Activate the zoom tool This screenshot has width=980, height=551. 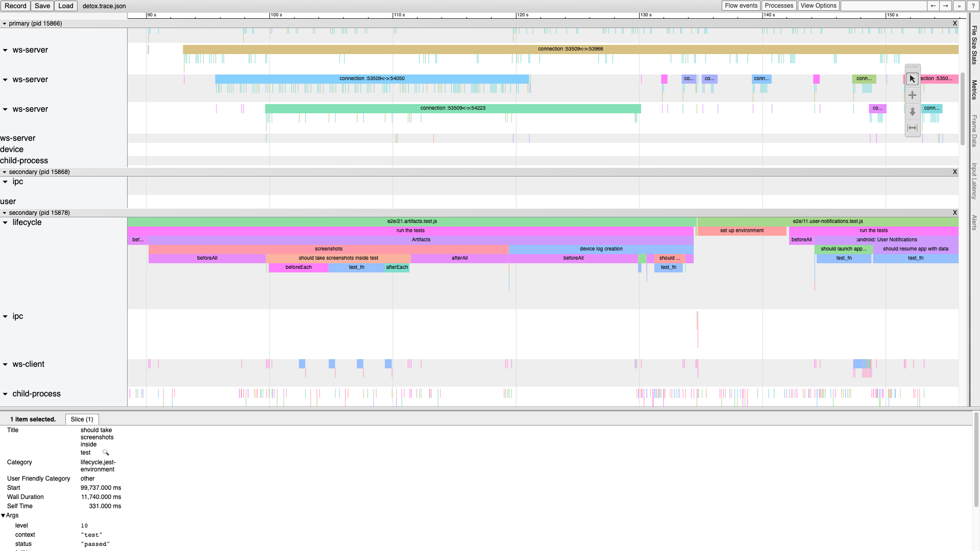pyautogui.click(x=912, y=112)
